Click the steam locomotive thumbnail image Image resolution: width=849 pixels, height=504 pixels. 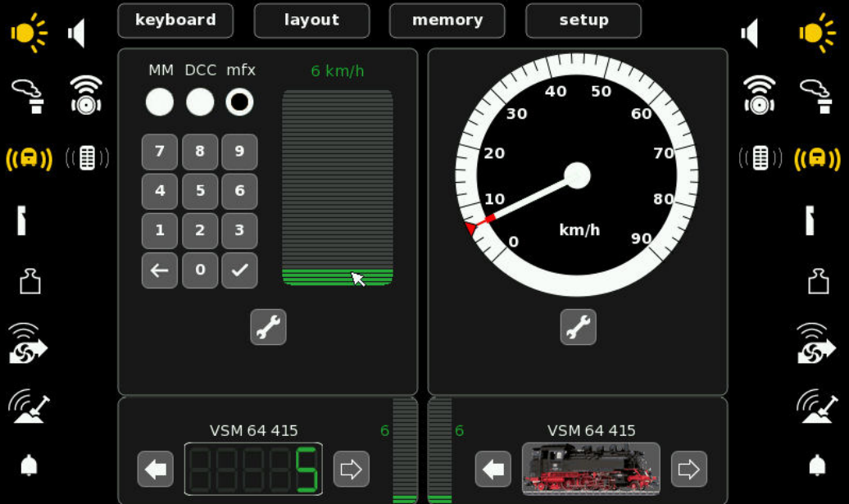tap(590, 469)
